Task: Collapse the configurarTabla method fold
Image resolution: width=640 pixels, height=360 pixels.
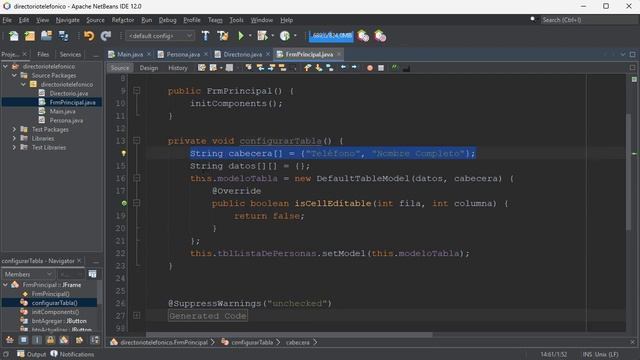Action: pyautogui.click(x=137, y=140)
